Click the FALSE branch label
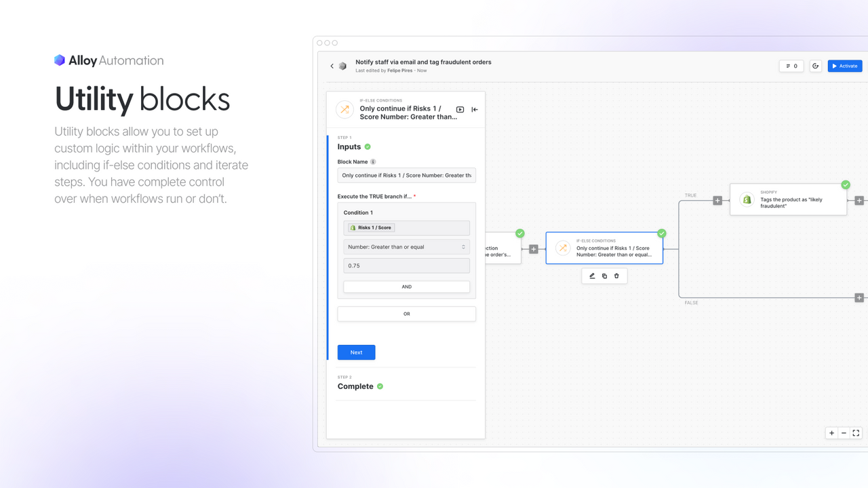Screen dimensions: 868x488 click(691, 303)
